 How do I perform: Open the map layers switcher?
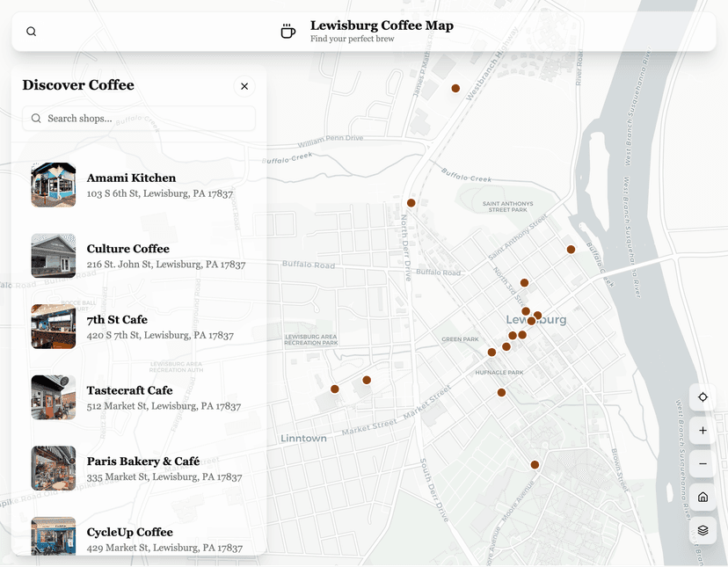703,530
